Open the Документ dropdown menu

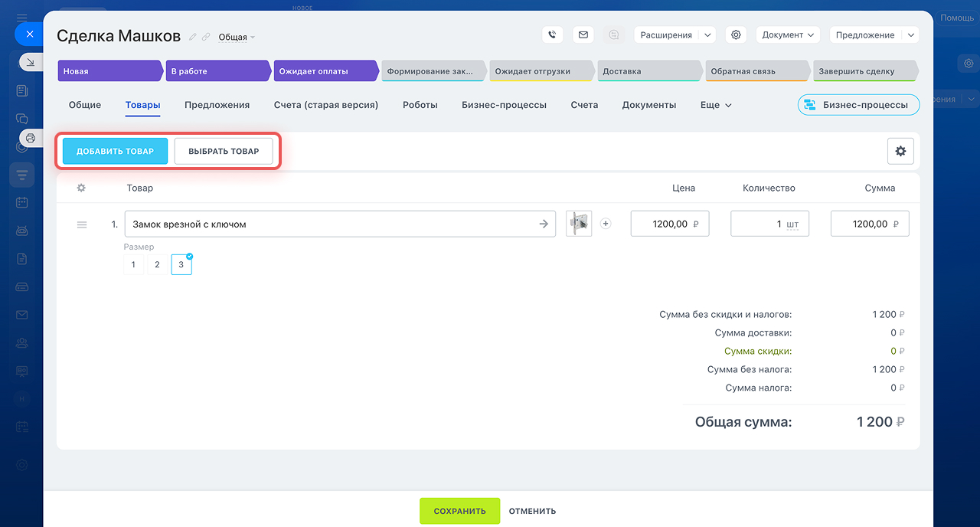(x=788, y=34)
